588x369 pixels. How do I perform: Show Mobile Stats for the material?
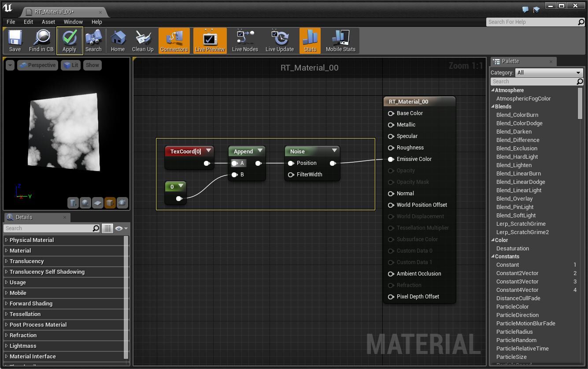pos(340,40)
